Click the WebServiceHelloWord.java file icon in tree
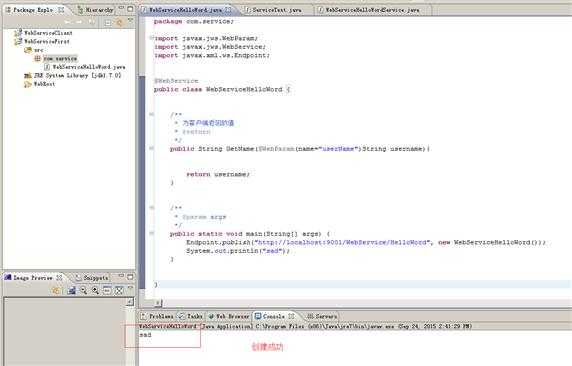 point(47,67)
